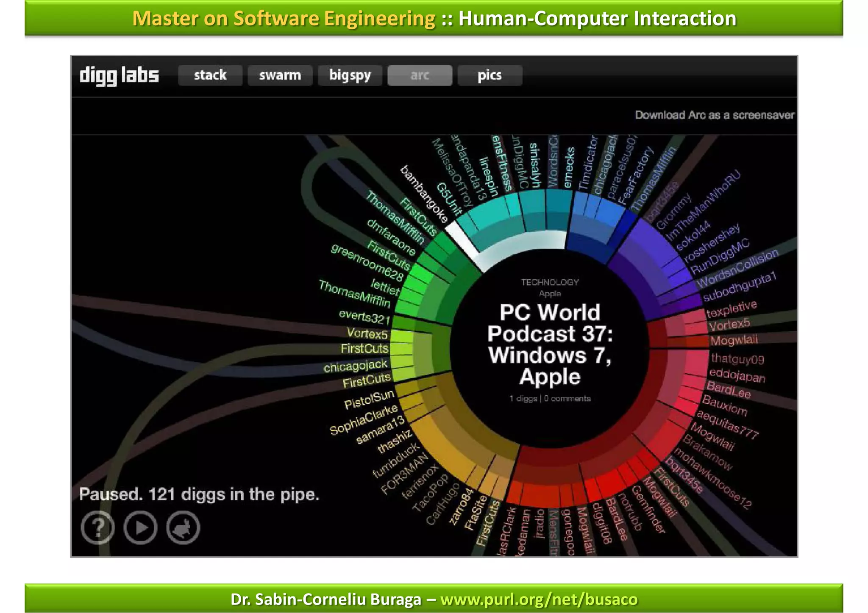Select user label dmfaraone
Viewport: 868px width, 613px height.
(x=391, y=237)
